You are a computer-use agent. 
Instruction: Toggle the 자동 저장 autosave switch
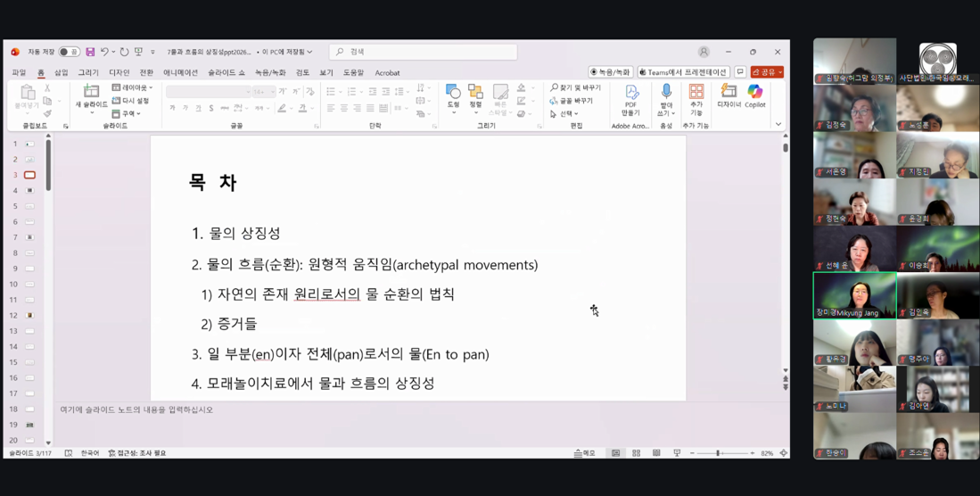pyautogui.click(x=70, y=52)
